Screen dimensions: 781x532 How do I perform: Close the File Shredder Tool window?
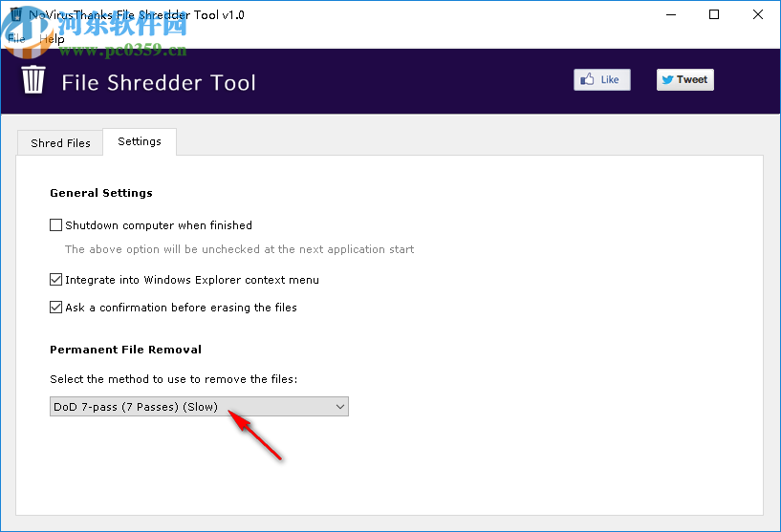click(x=758, y=15)
